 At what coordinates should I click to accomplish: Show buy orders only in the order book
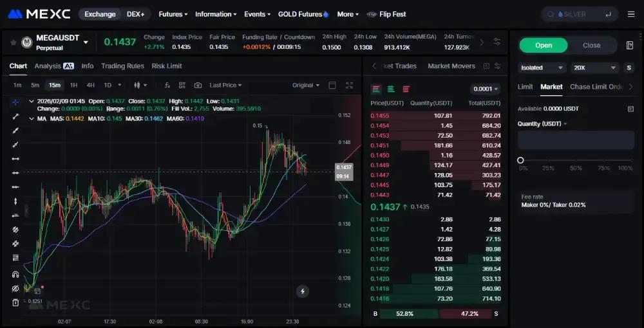coord(391,89)
